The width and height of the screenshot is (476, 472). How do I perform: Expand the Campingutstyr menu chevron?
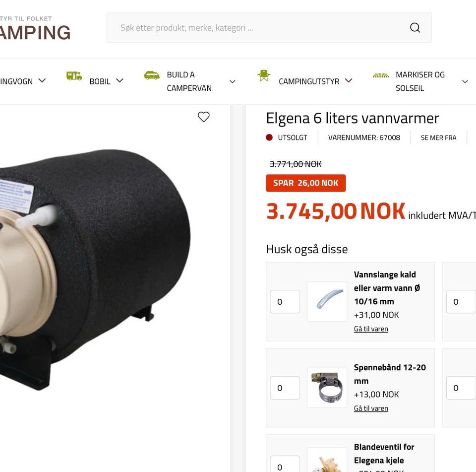point(349,80)
